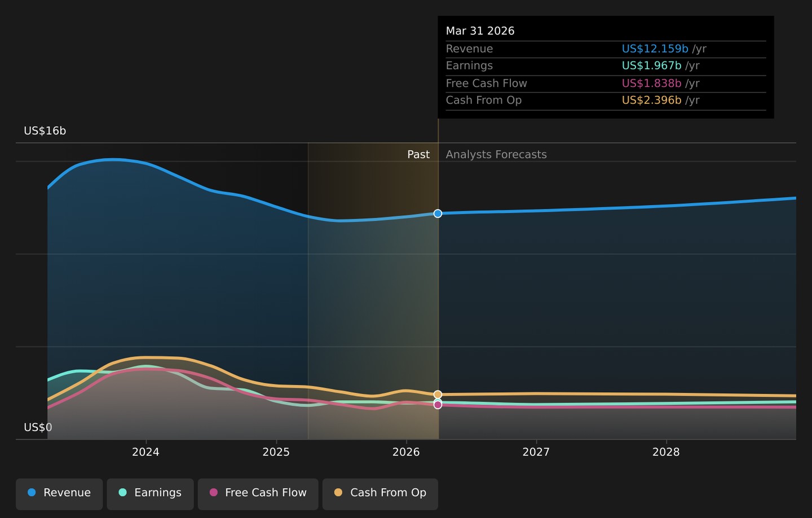Click the 2024 x-axis label
Screen dimensions: 812x518
(x=146, y=452)
